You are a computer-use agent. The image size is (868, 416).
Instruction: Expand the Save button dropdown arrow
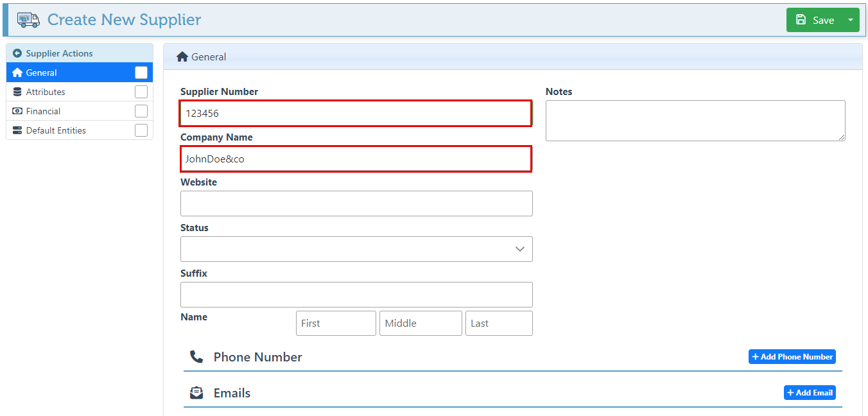(x=851, y=20)
